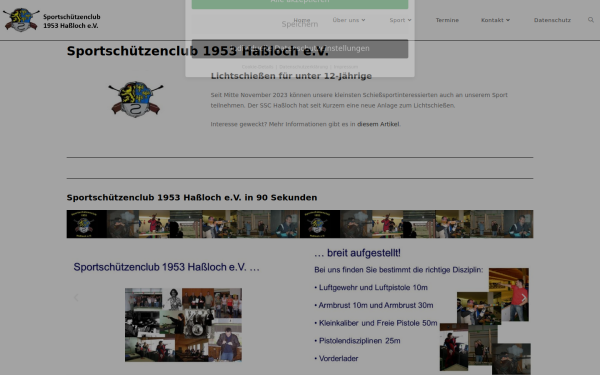
Task: Expand the Sport menu chevron
Action: tap(409, 20)
